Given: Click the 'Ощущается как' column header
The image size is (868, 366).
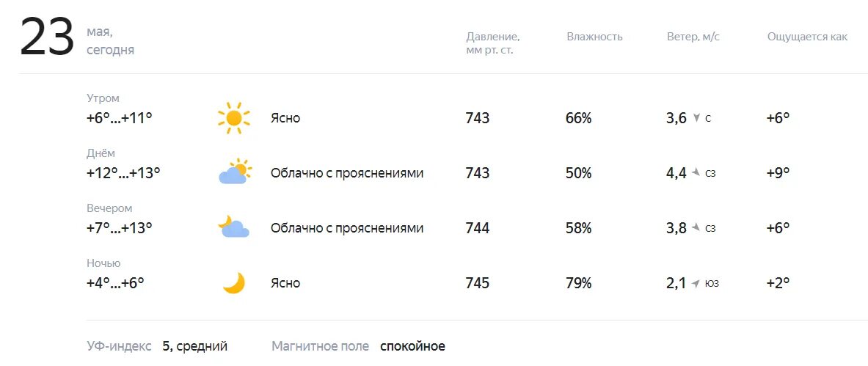Looking at the screenshot, I should 807,37.
